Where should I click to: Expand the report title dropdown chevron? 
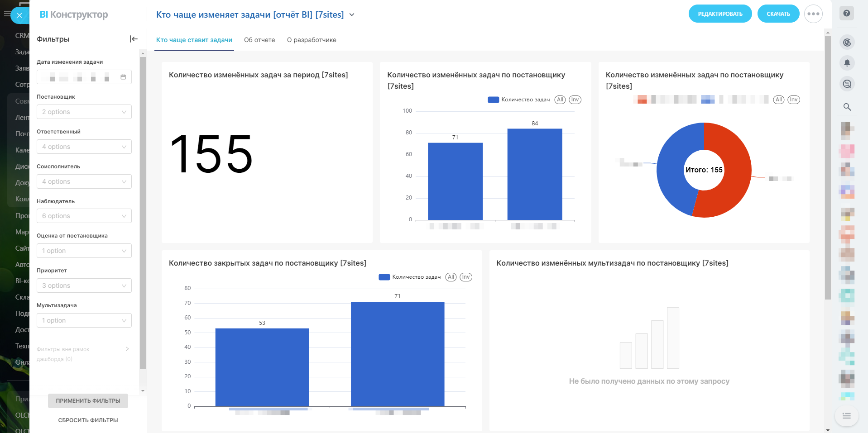pyautogui.click(x=352, y=15)
